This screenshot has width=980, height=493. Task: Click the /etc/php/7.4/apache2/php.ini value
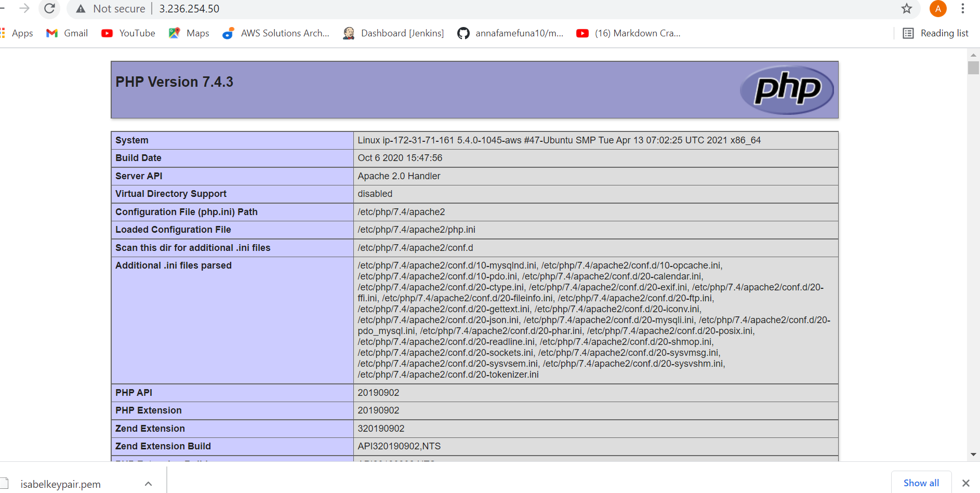(416, 230)
